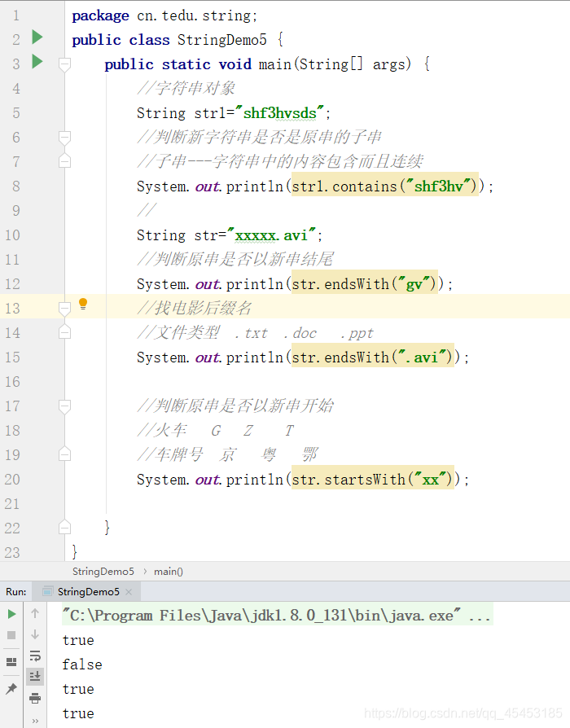Image resolution: width=570 pixels, height=728 pixels.
Task: Run class StringDemo5 from line 2 gutter arrow
Action: pos(37,37)
